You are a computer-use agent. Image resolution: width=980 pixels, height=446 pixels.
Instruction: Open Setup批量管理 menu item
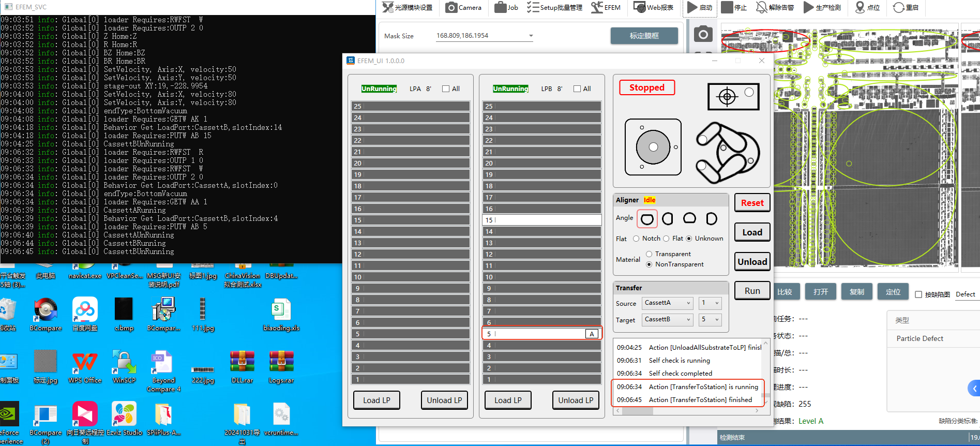tap(555, 7)
